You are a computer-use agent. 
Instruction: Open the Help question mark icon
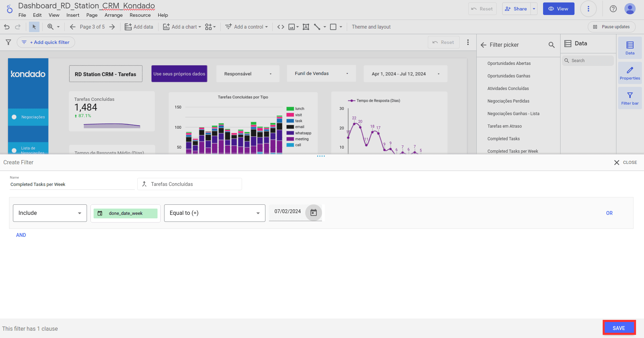[x=613, y=9]
